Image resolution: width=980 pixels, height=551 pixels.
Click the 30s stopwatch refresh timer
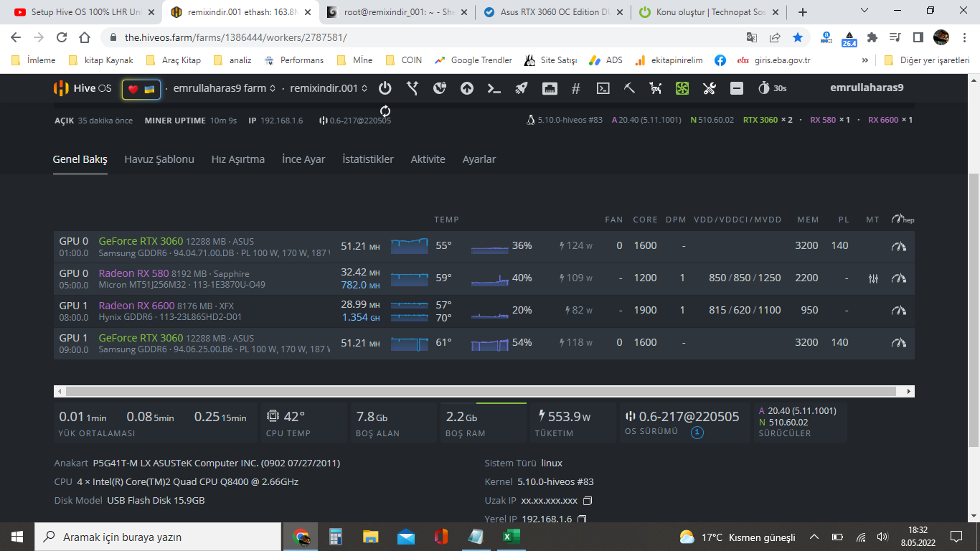point(772,88)
